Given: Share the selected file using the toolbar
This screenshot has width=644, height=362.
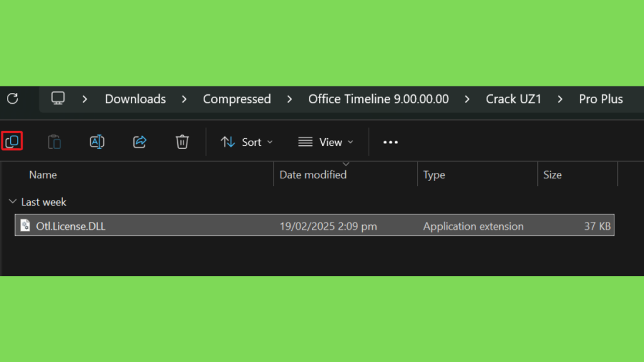Looking at the screenshot, I should click(140, 141).
